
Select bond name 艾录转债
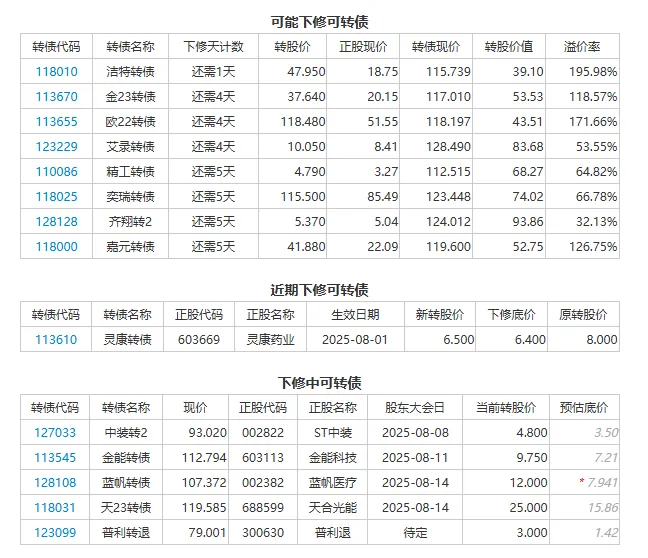[x=131, y=147]
